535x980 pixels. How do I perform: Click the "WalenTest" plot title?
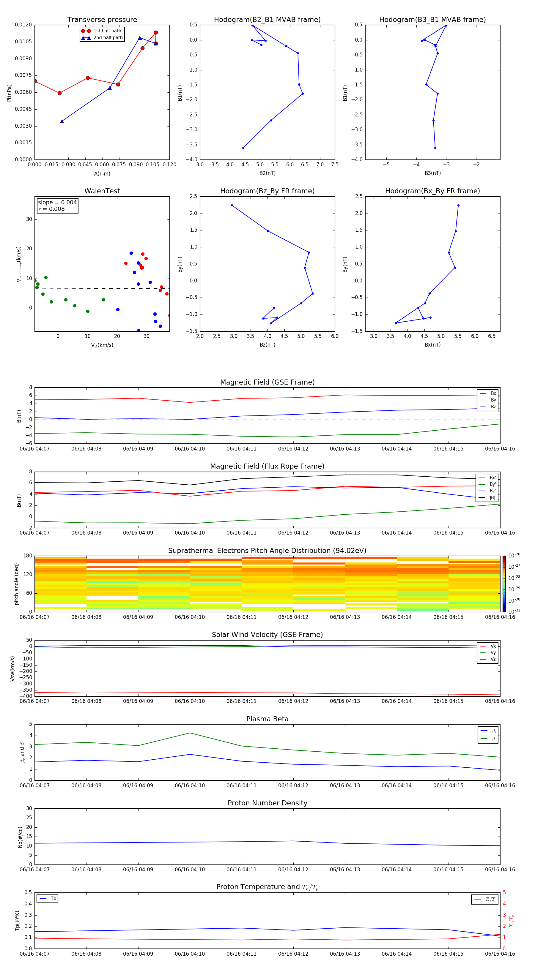pyautogui.click(x=102, y=191)
